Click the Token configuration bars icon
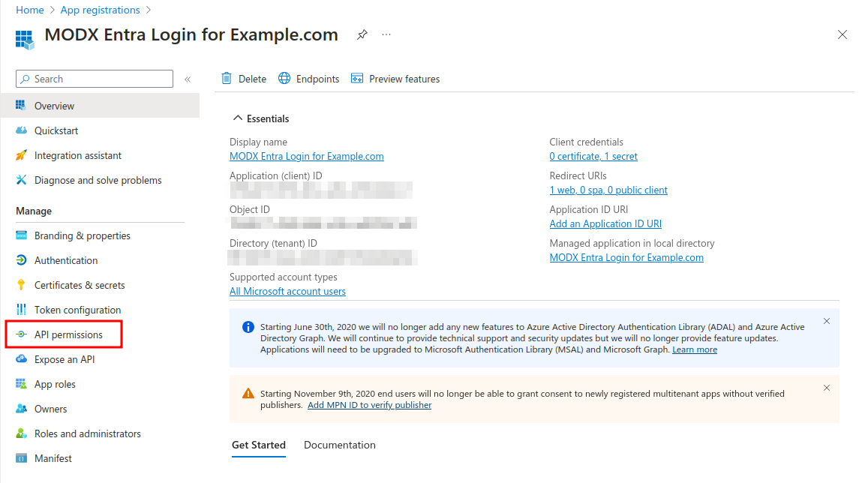Image resolution: width=868 pixels, height=483 pixels. click(21, 309)
